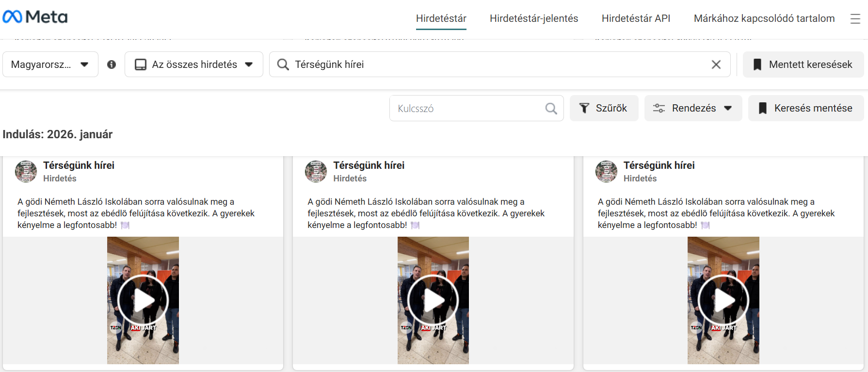This screenshot has height=372, width=868.
Task: Open the hamburger menu in header
Action: click(x=855, y=18)
